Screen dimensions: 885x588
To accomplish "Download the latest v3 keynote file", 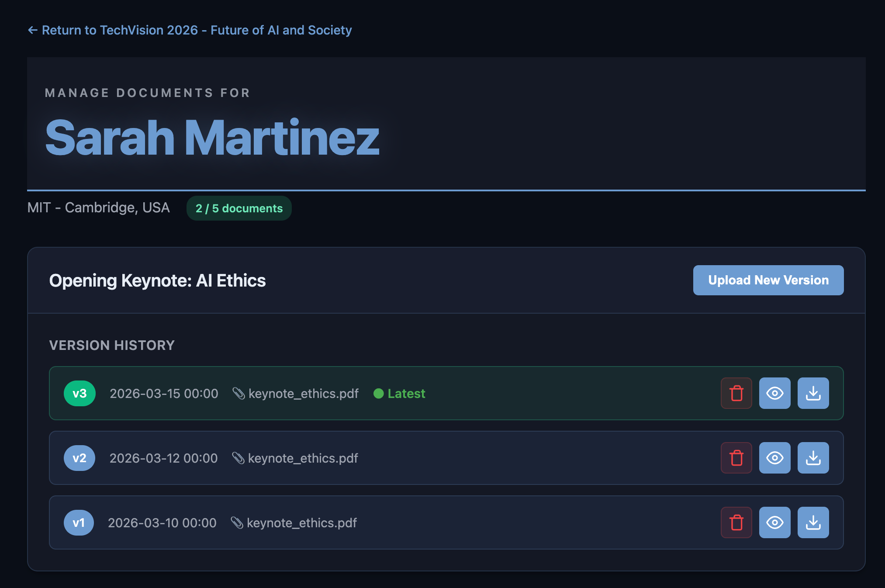I will pyautogui.click(x=813, y=393).
